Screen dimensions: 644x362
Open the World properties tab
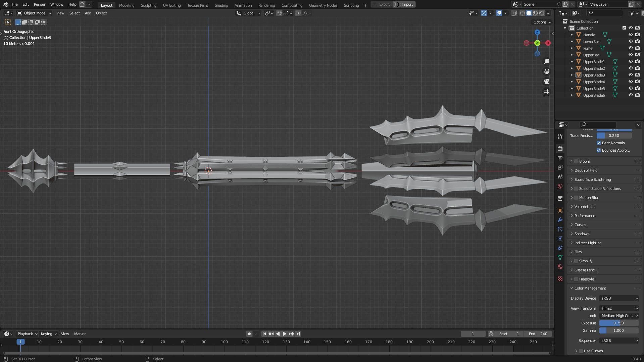(x=560, y=186)
